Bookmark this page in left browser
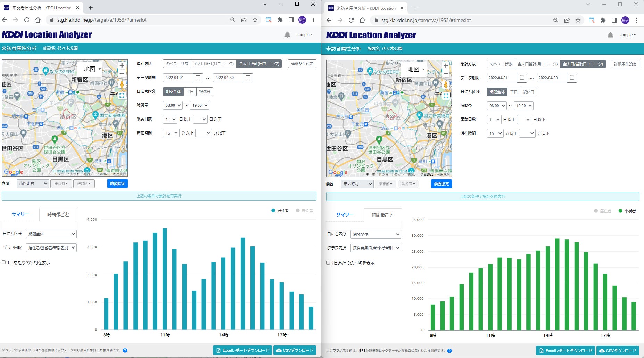 (x=255, y=20)
